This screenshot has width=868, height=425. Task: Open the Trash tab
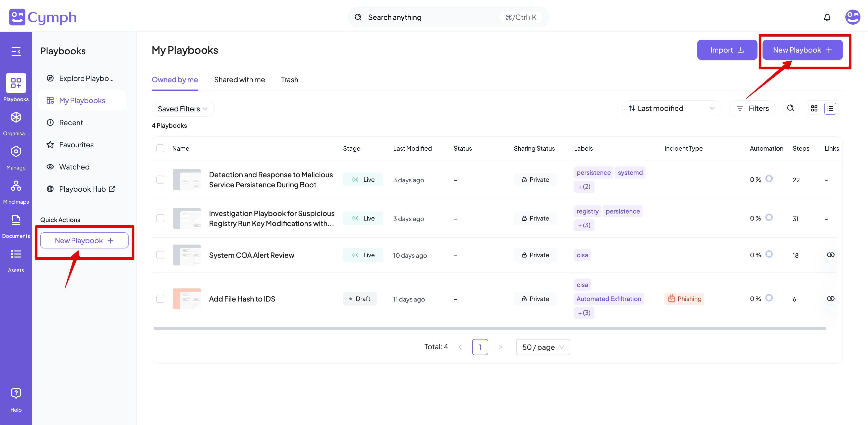click(289, 80)
